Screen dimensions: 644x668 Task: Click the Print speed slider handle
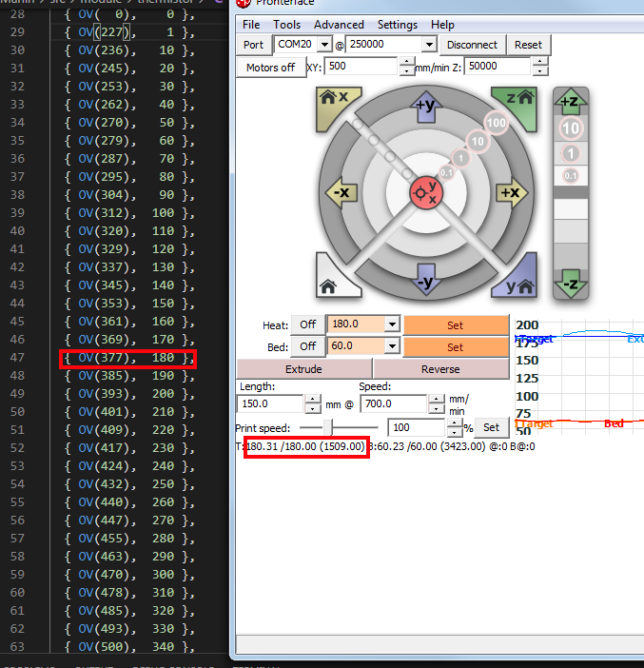click(x=327, y=427)
